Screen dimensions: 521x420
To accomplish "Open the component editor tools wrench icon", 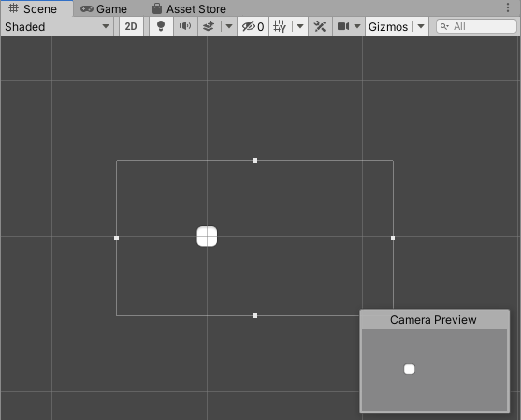I will pos(320,26).
